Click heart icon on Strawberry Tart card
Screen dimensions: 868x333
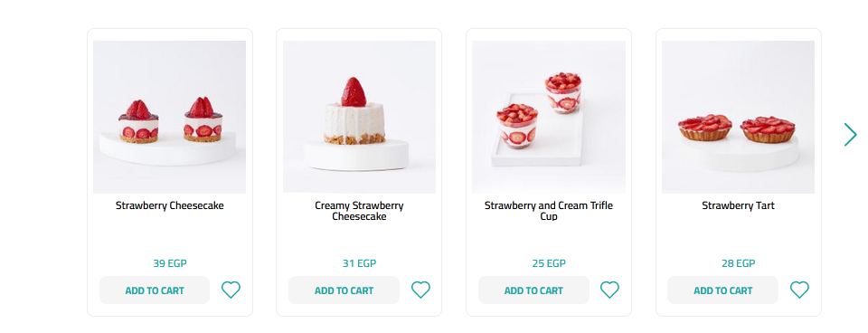[799, 290]
